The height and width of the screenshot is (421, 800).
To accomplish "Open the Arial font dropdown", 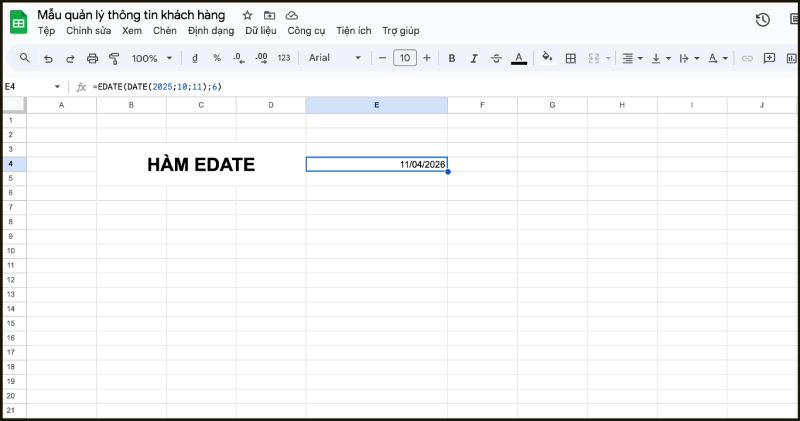I will [335, 58].
